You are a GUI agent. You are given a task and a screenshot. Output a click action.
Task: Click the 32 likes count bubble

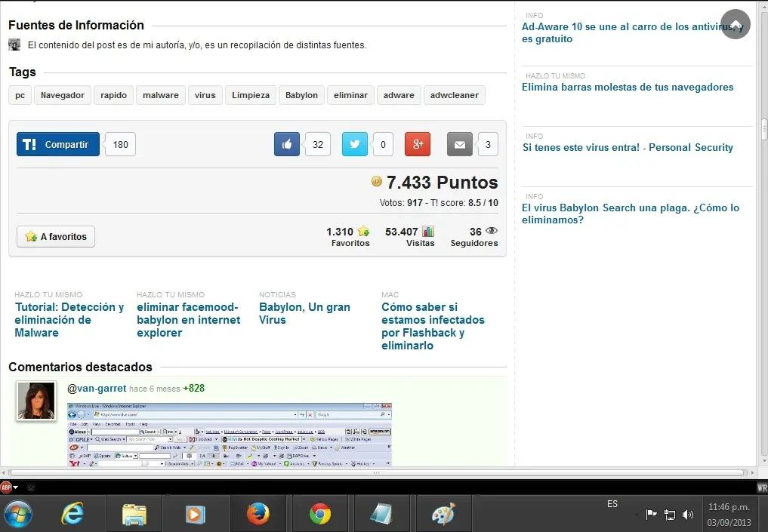coord(318,144)
